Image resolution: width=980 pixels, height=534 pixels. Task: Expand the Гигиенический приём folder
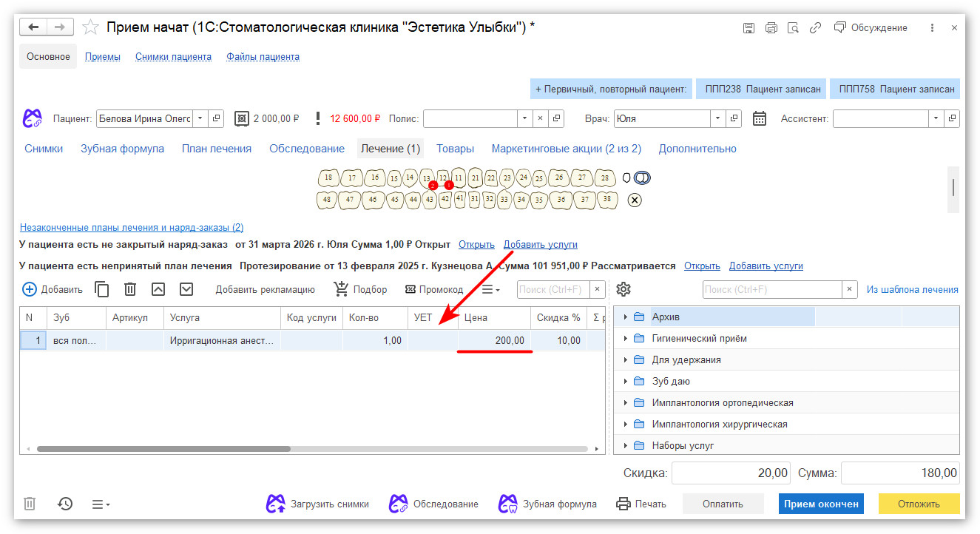click(626, 339)
